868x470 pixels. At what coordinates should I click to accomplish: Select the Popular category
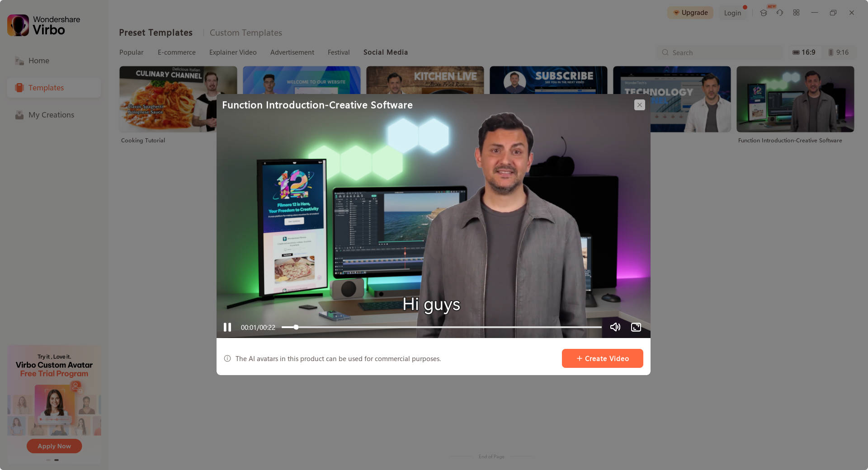131,52
